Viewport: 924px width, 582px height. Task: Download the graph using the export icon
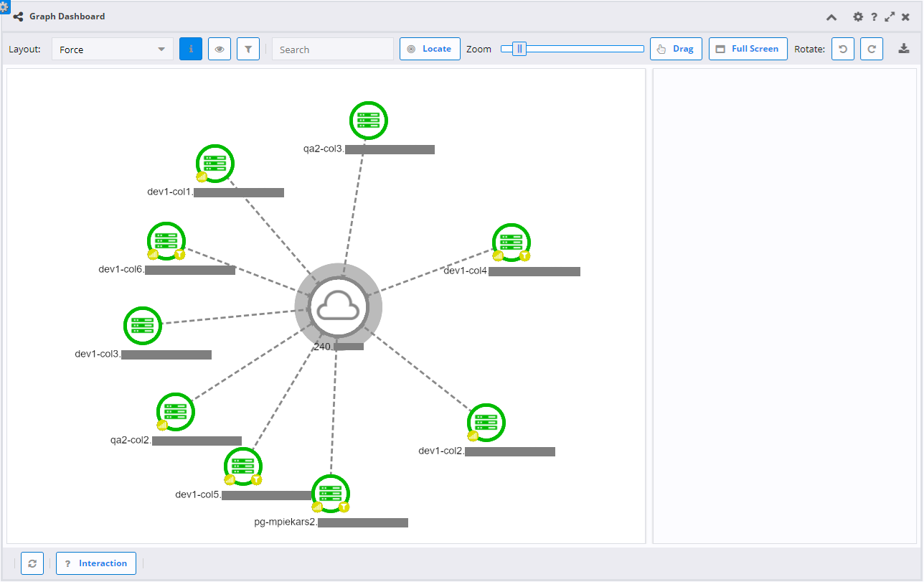click(x=904, y=48)
